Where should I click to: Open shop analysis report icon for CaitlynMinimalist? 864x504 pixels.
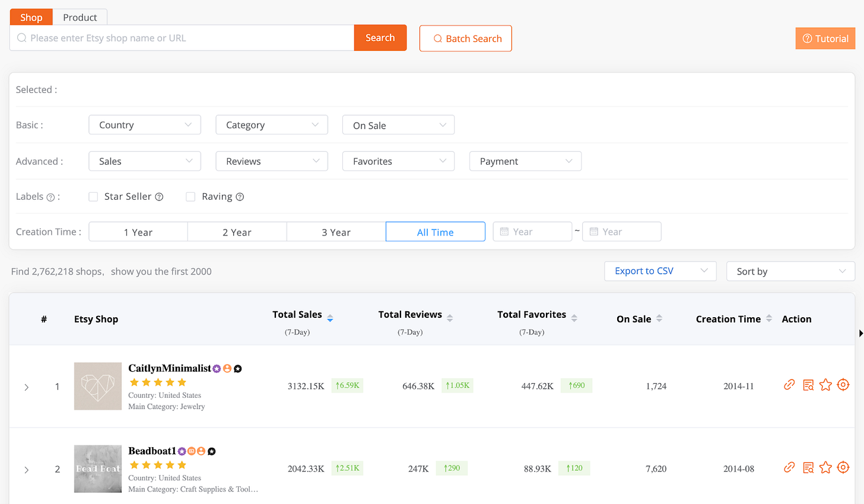point(808,385)
